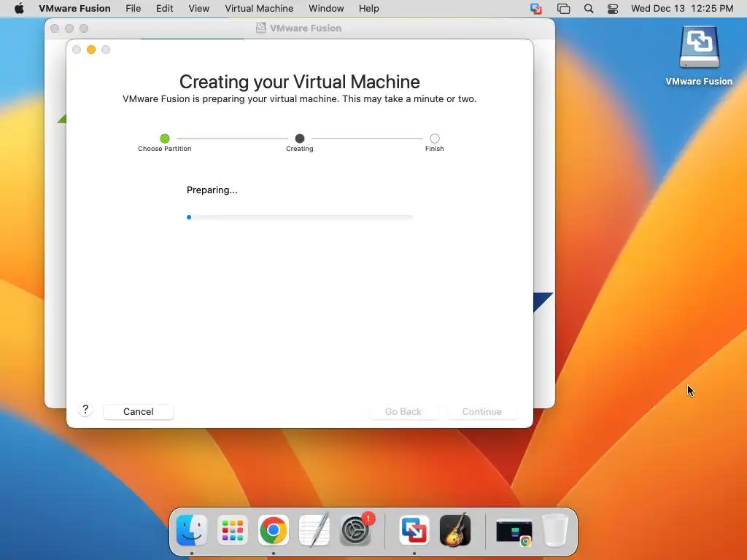Open the Edit menu
This screenshot has width=747, height=560.
point(164,9)
